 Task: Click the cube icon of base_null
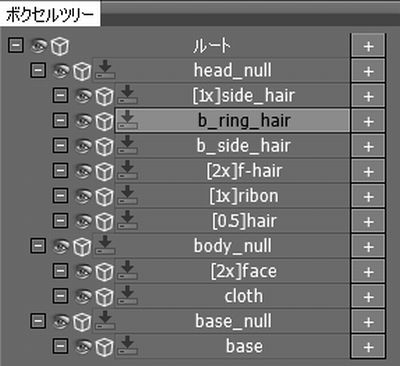tap(82, 322)
